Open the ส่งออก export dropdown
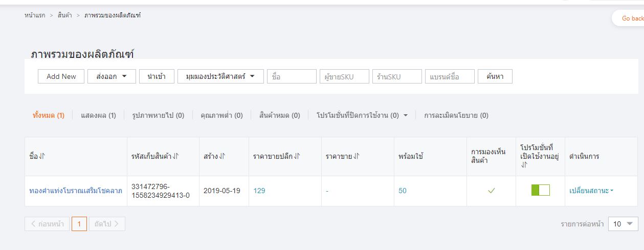The height and width of the screenshot is (250, 644). 112,76
